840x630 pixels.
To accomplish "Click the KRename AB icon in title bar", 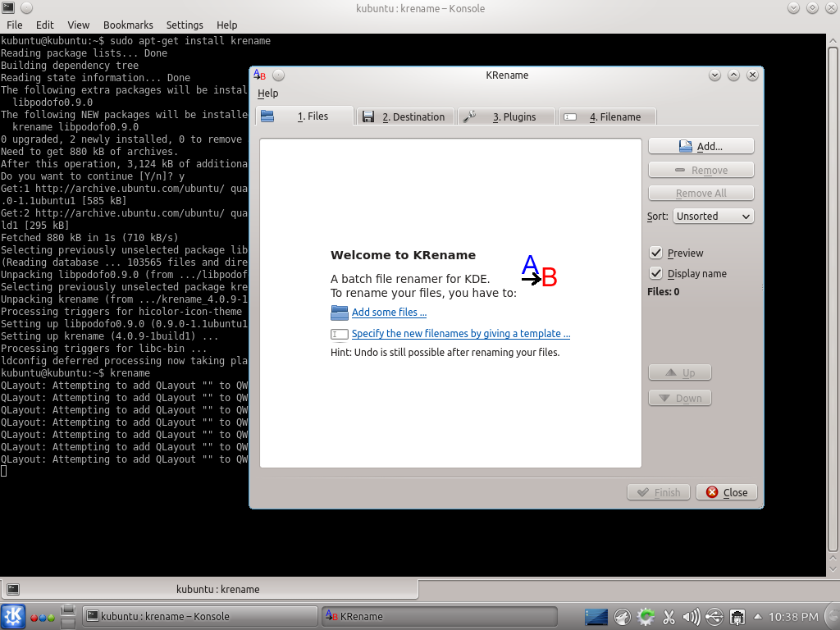I will tap(259, 75).
